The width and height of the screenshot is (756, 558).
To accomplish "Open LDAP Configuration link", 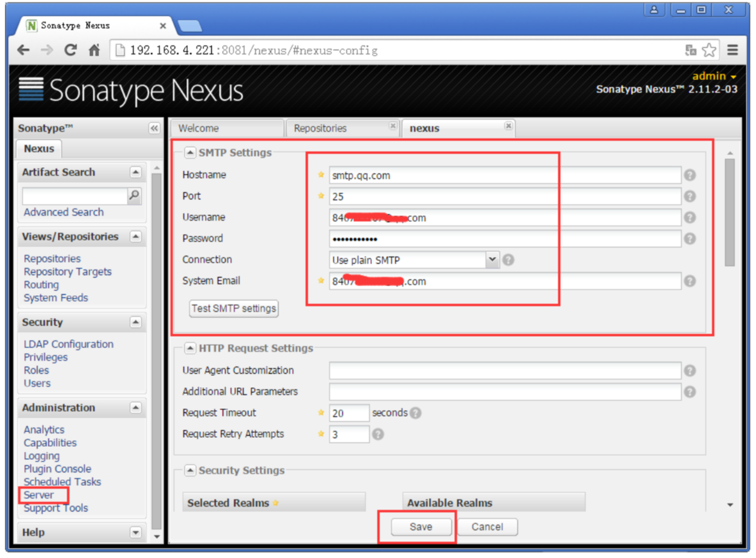I will point(69,344).
